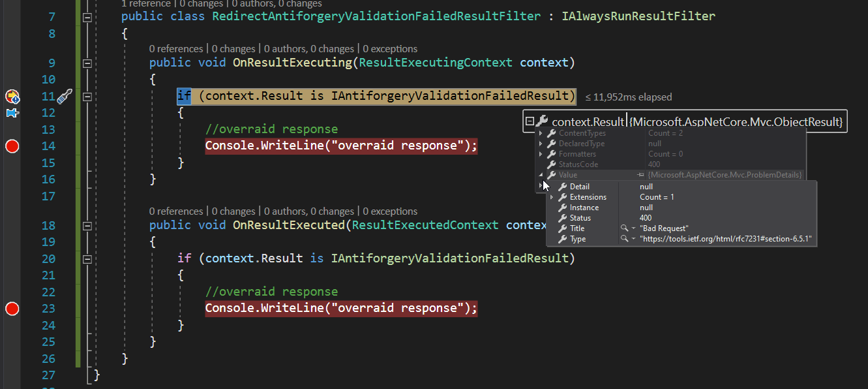The image size is (868, 389).
Task: Open the magnifier visualizer for Type value
Action: point(623,239)
